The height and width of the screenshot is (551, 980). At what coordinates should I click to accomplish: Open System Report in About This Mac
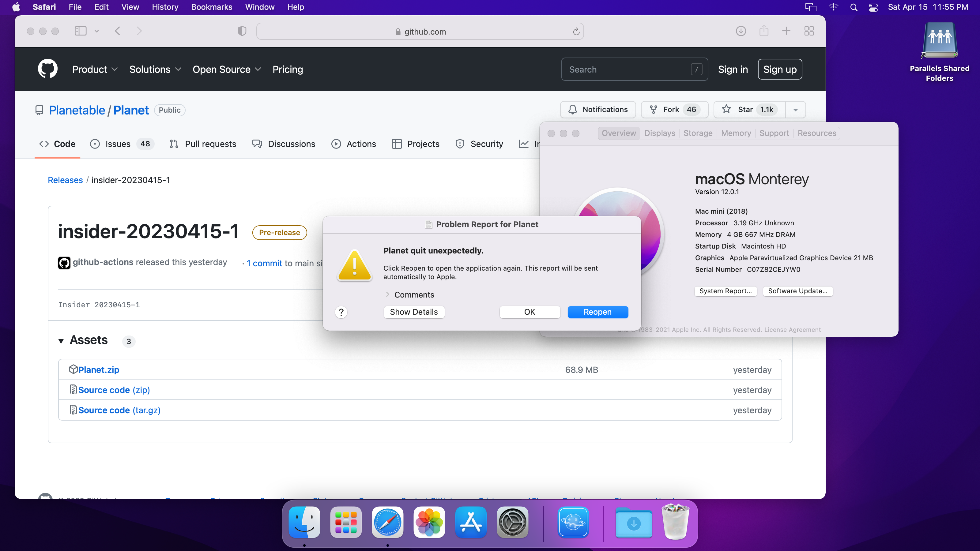pyautogui.click(x=726, y=291)
